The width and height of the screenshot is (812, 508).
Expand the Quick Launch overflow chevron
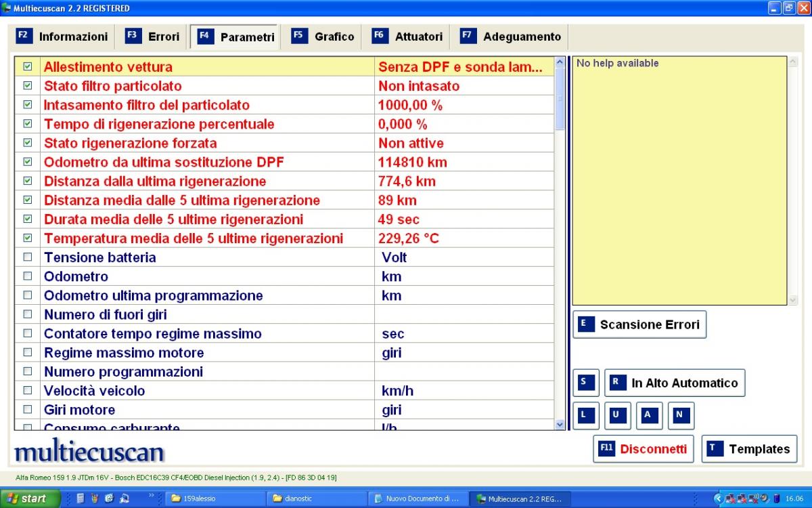(152, 495)
